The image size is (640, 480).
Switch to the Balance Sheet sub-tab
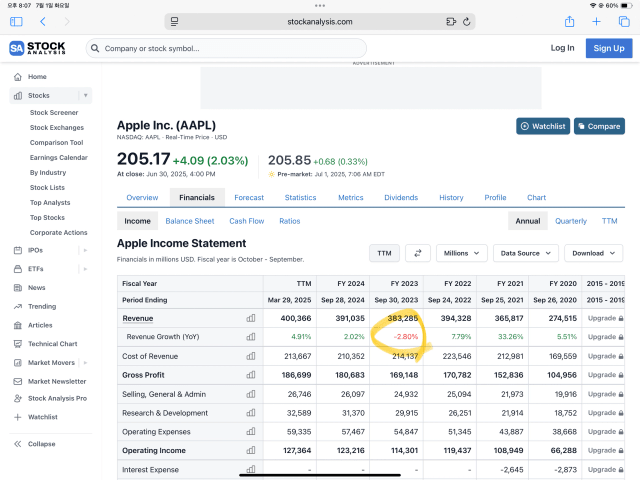pyautogui.click(x=190, y=221)
